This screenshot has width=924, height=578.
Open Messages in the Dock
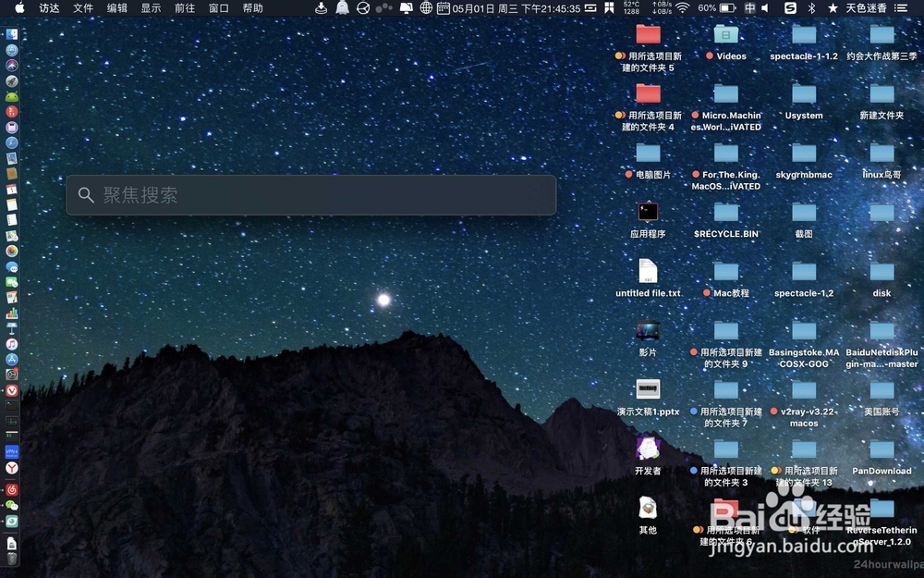(x=12, y=266)
